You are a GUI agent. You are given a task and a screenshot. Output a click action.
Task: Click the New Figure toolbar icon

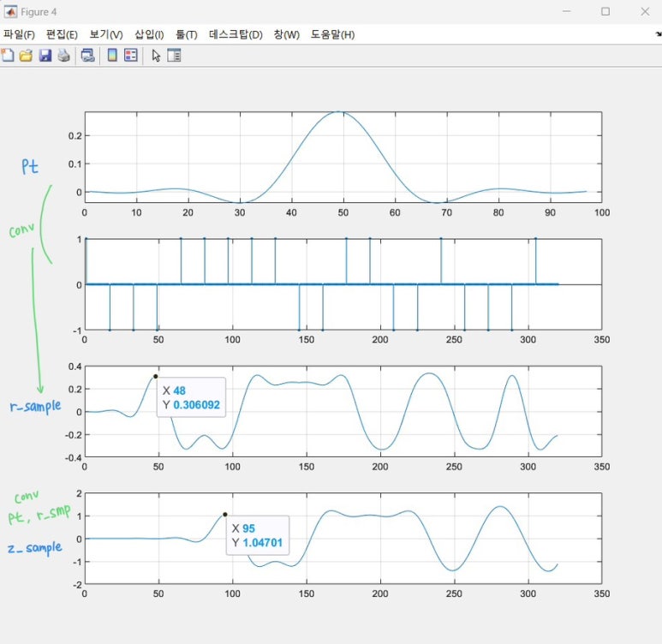tap(8, 56)
